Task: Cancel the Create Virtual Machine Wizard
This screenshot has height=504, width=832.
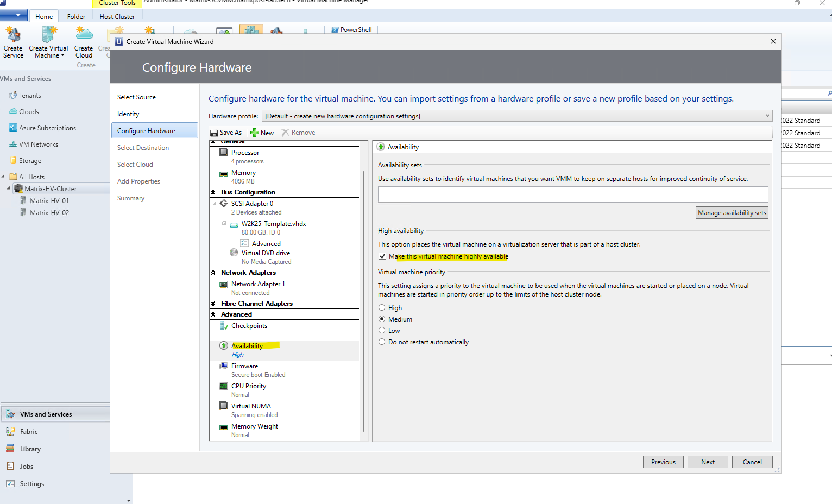Action: (x=752, y=462)
